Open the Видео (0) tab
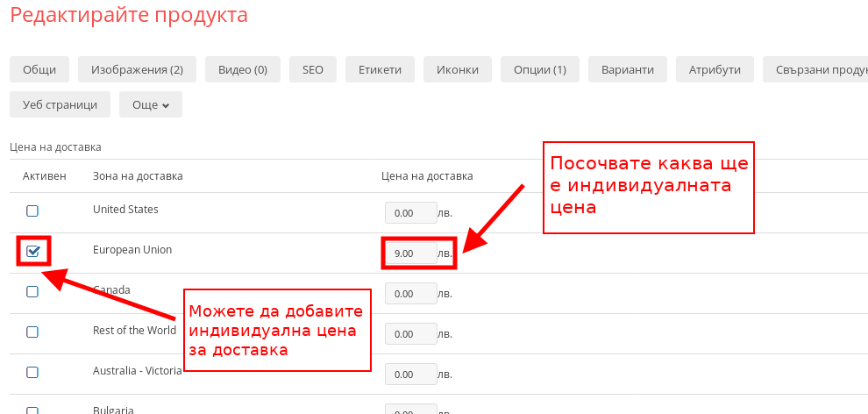 (x=243, y=69)
